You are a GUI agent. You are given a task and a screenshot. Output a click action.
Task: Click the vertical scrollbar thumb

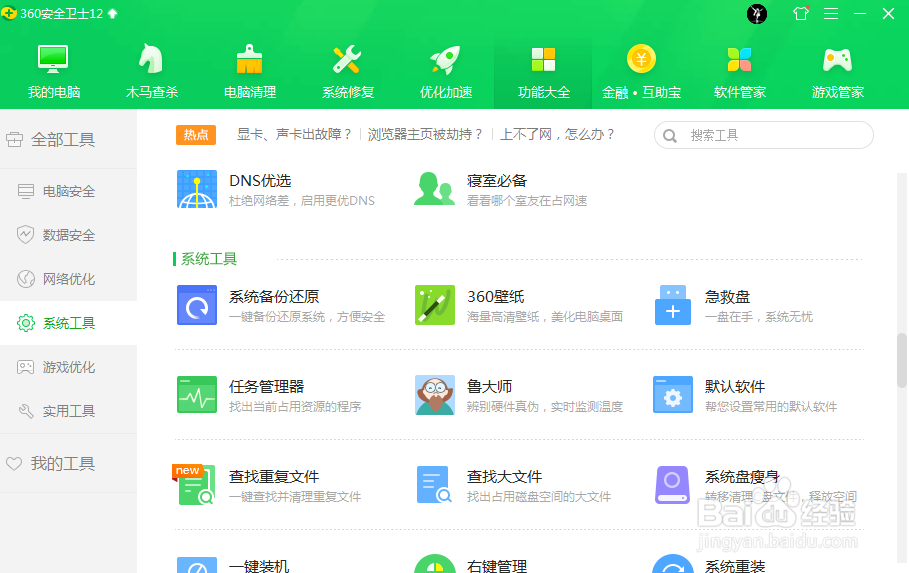tap(901, 360)
